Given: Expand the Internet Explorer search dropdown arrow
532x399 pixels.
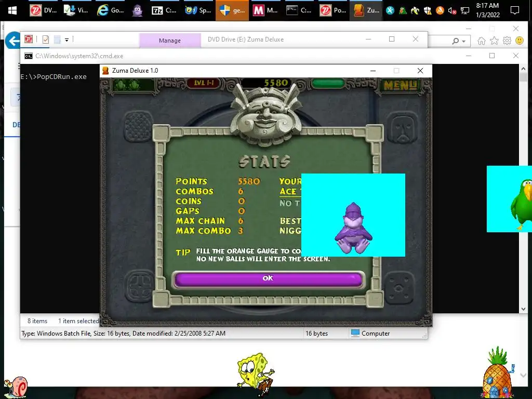Looking at the screenshot, I should tap(464, 42).
